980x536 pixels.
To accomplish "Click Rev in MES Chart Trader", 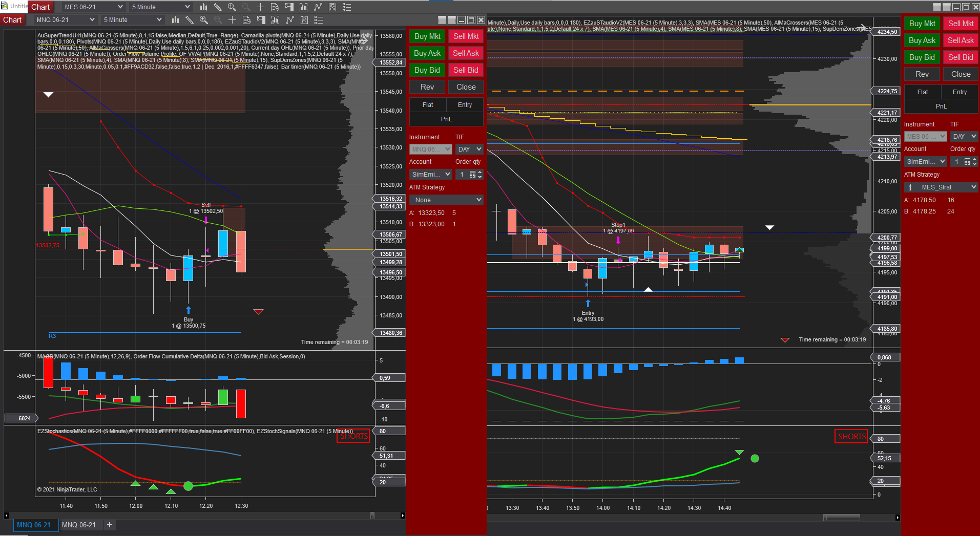I will pyautogui.click(x=922, y=74).
